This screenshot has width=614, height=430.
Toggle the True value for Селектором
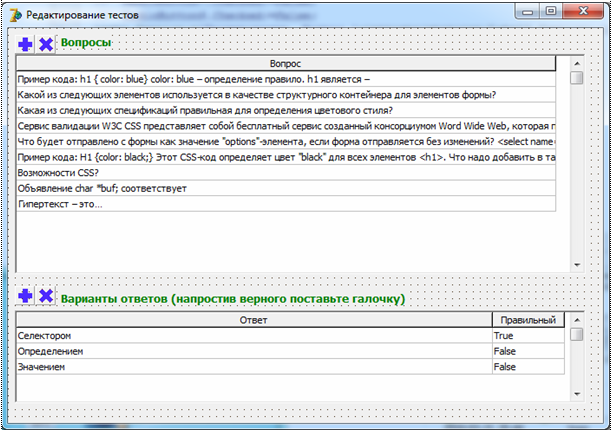pos(528,337)
